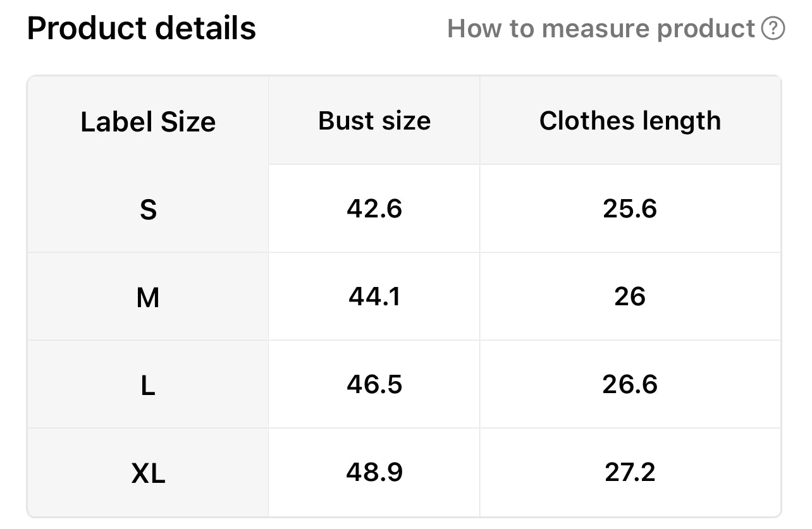Open the "How to measure product" link

point(601,28)
